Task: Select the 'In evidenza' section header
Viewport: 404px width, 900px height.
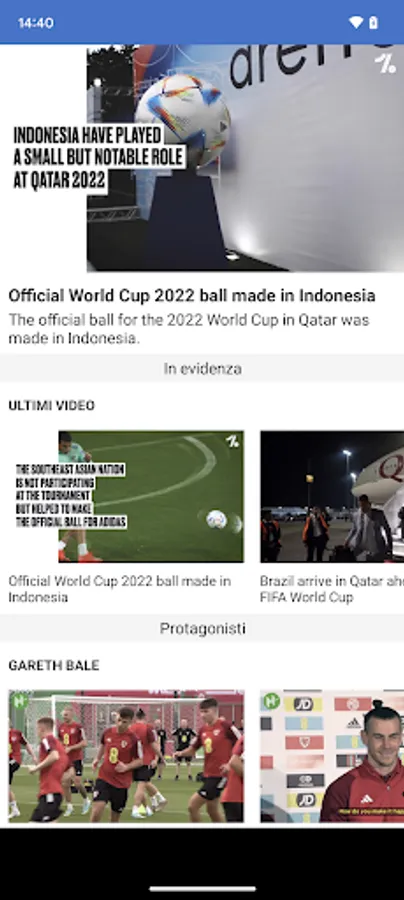Action: click(x=202, y=368)
